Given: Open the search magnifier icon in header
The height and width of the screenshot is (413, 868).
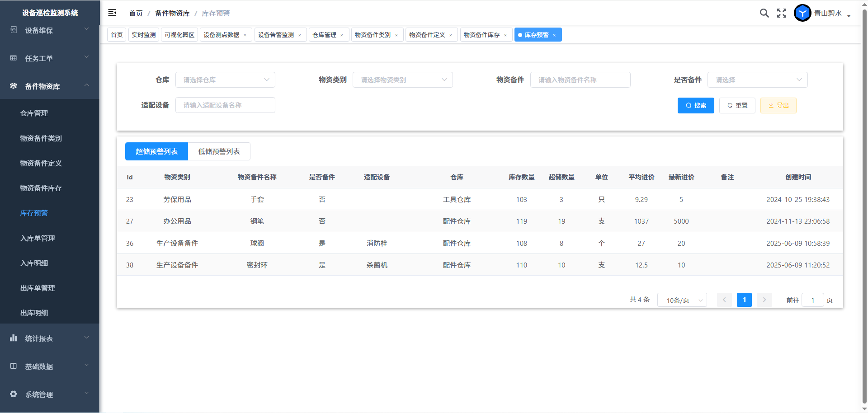Looking at the screenshot, I should pos(764,13).
